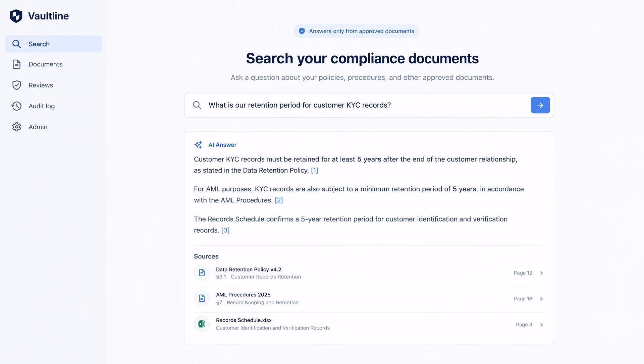Click the magnifier icon inside search box

[197, 105]
